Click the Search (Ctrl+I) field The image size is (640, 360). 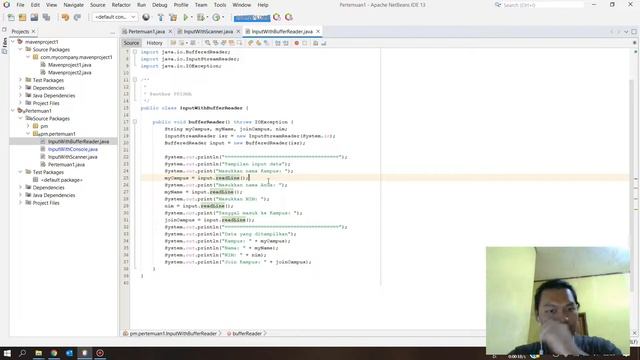pyautogui.click(x=543, y=5)
